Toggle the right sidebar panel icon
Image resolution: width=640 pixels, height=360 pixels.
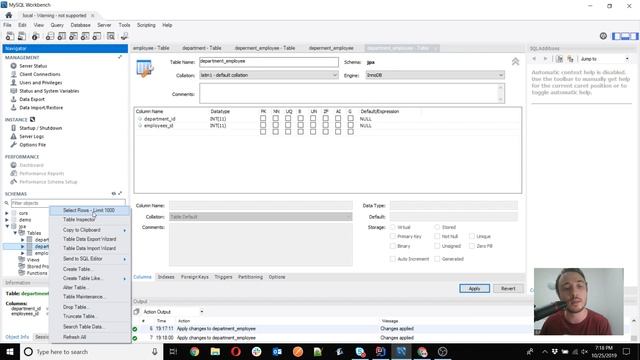click(633, 36)
